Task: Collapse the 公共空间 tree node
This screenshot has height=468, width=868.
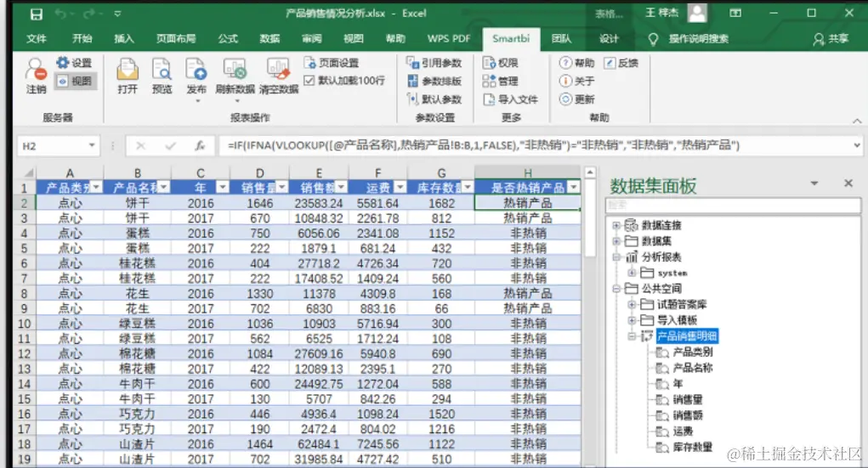Action: coord(616,288)
